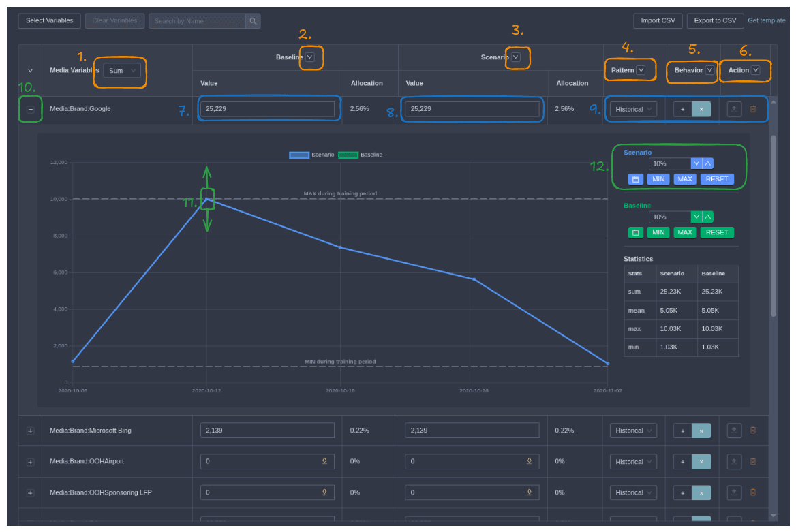Open Historical pattern dropdown for Google
The height and width of the screenshot is (532, 796).
pos(633,109)
